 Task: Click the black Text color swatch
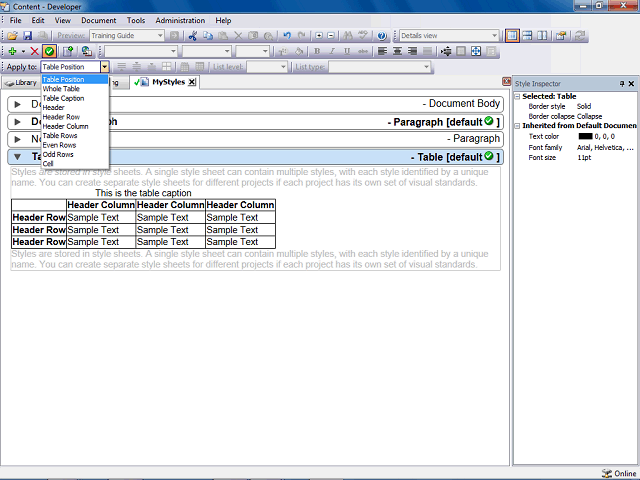[x=585, y=136]
